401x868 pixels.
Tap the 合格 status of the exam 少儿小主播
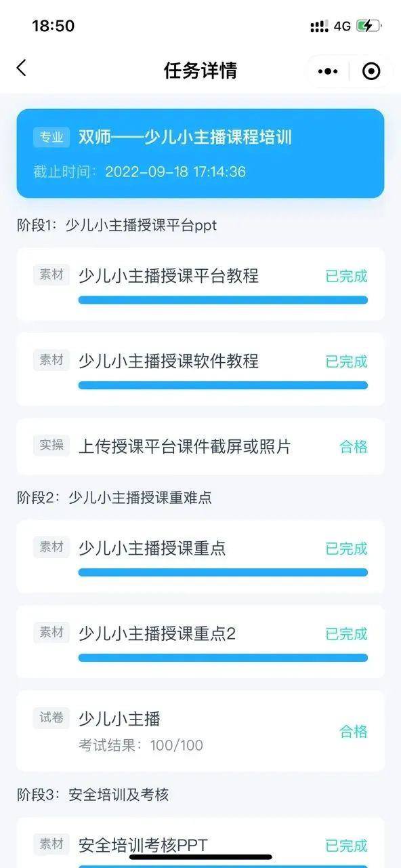tap(352, 732)
